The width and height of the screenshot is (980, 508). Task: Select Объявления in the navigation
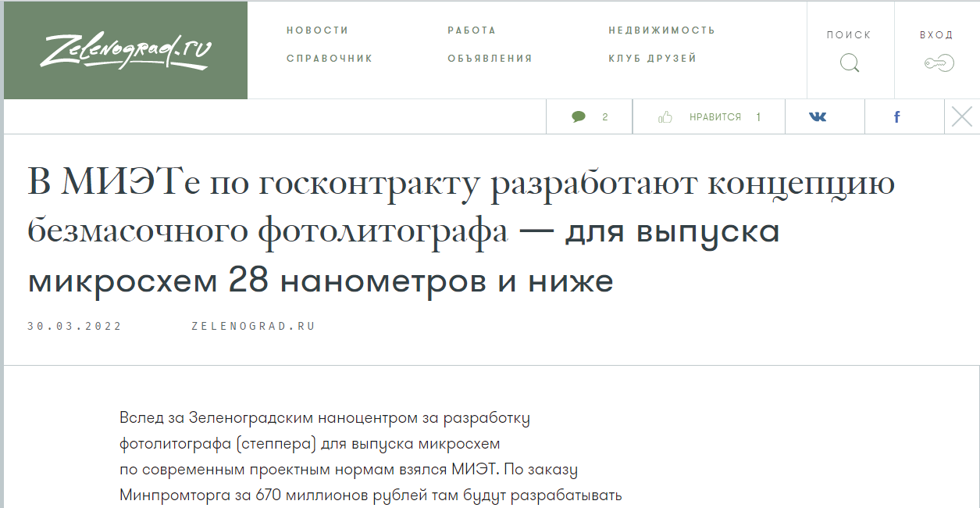[490, 59]
